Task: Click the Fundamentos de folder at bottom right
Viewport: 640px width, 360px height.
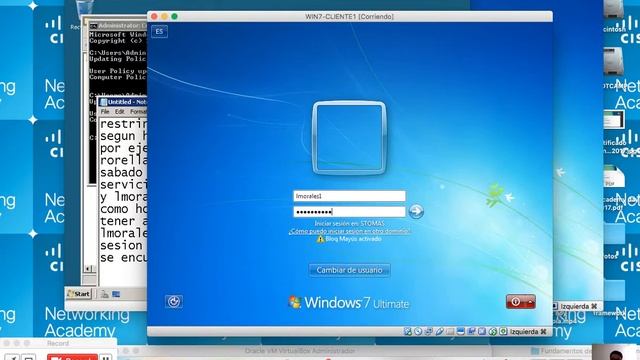Action: [561, 351]
